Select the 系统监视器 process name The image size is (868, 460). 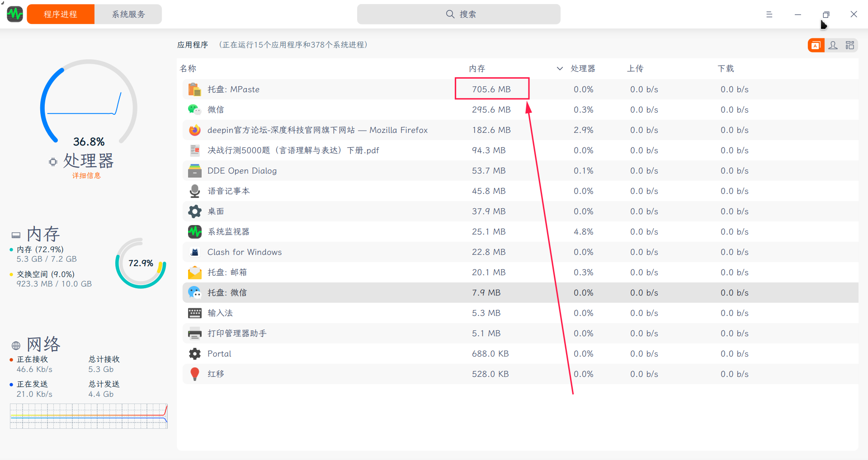228,232
